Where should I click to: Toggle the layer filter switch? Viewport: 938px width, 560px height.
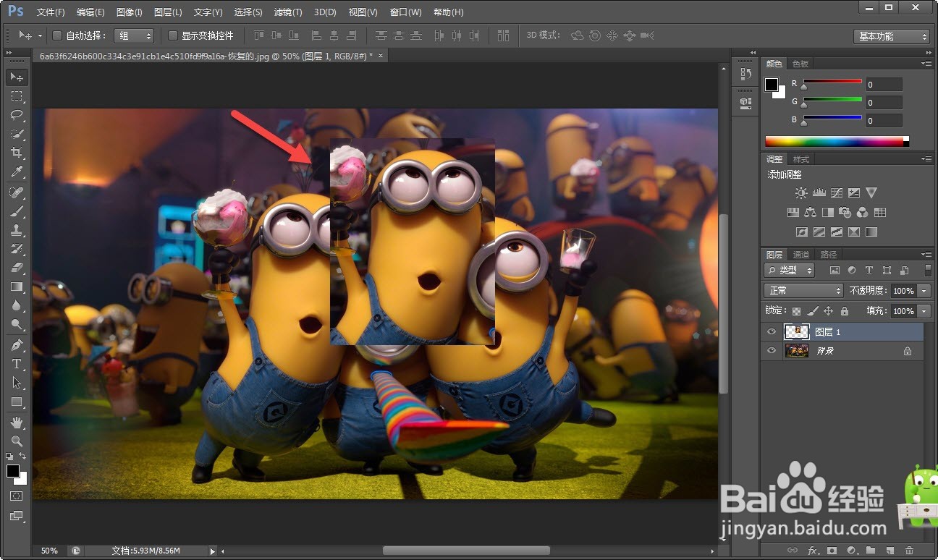[x=929, y=270]
